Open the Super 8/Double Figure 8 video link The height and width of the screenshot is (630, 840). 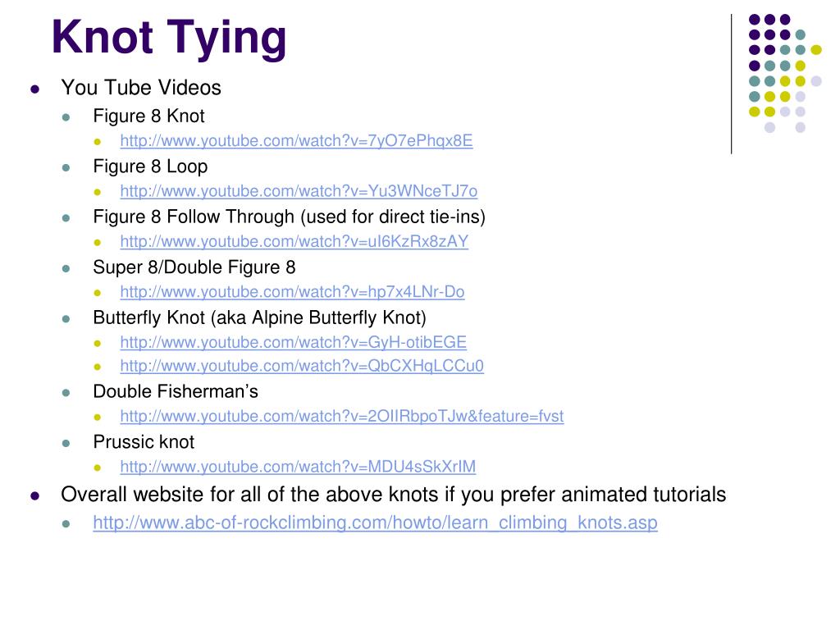click(x=292, y=292)
